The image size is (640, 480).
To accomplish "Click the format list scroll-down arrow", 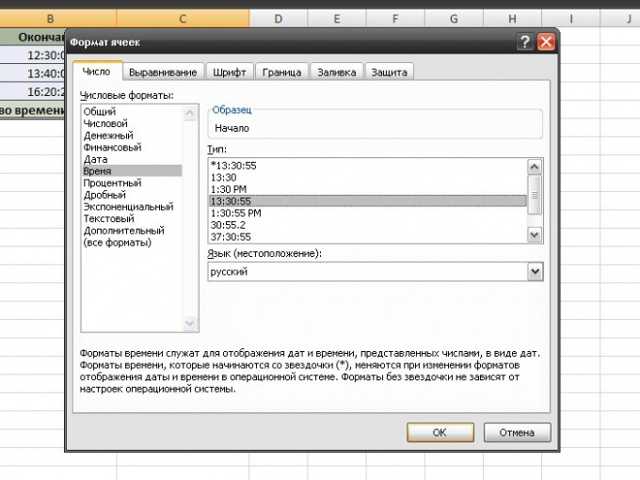I will coord(189,323).
